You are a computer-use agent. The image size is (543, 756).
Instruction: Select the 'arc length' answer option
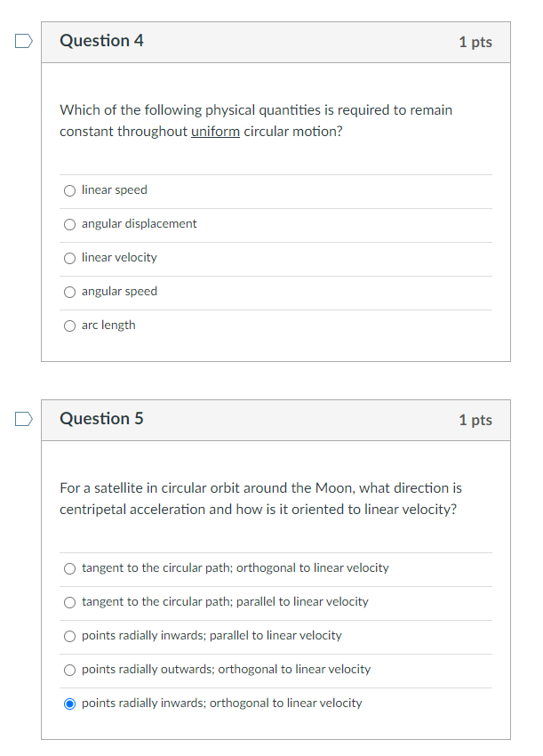69,326
